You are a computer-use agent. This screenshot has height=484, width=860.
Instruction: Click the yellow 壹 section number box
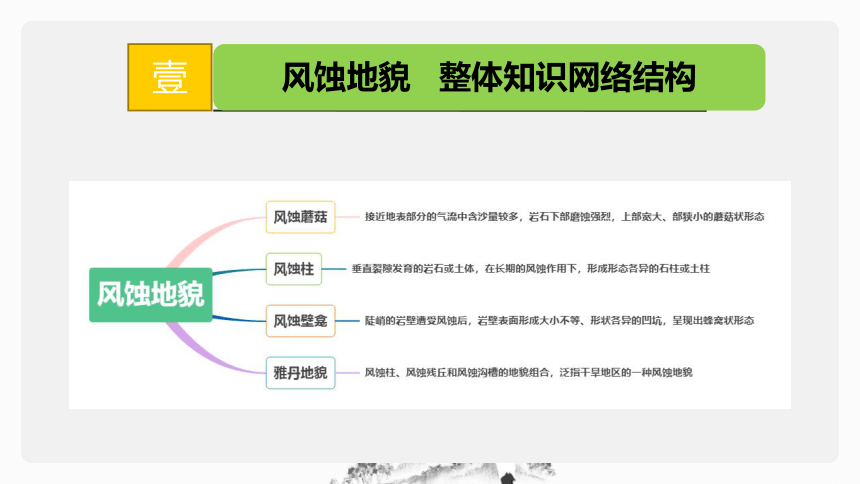coord(170,77)
